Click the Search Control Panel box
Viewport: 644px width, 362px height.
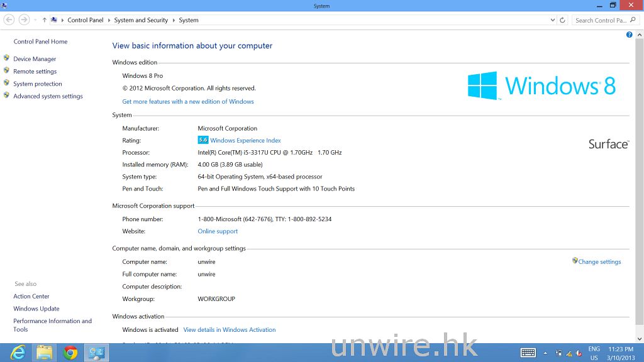coord(600,20)
